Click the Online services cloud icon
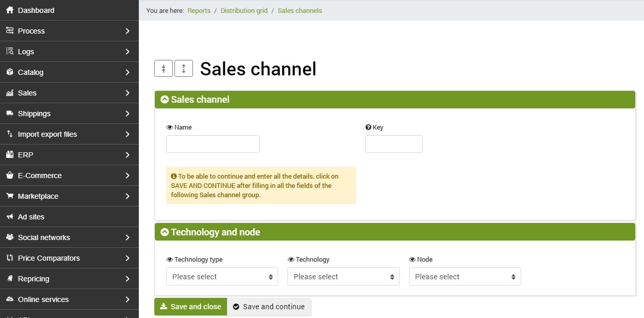This screenshot has height=318, width=644. [x=9, y=299]
